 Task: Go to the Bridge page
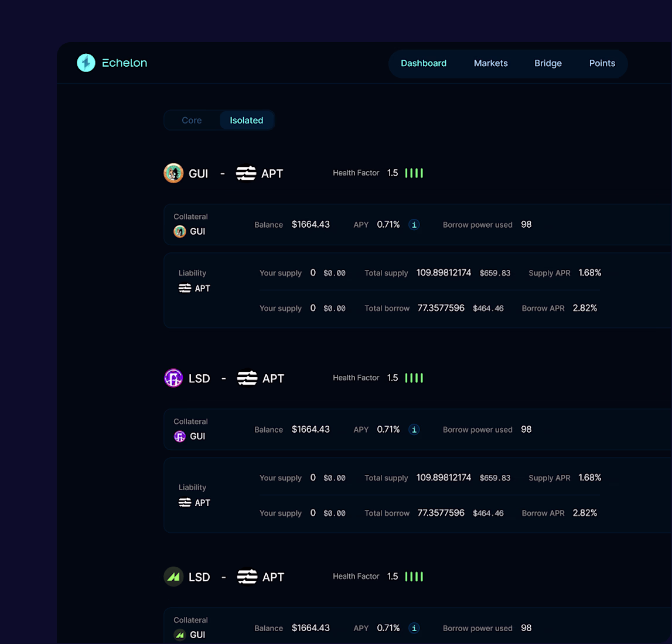[548, 63]
